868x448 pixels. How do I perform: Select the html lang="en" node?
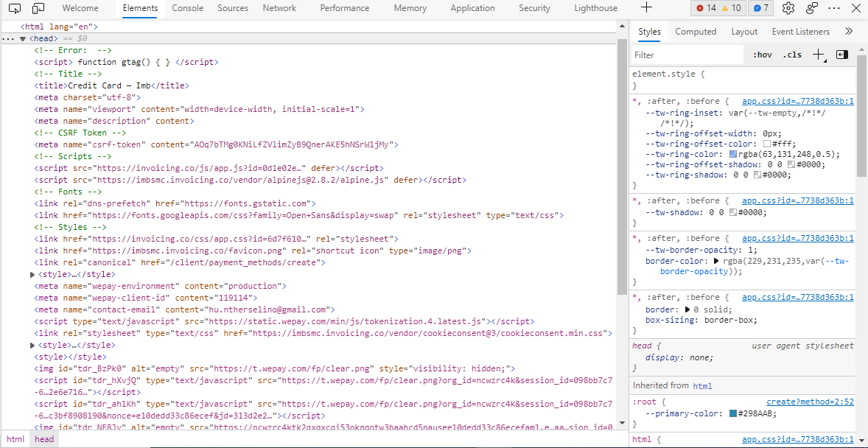(x=59, y=27)
